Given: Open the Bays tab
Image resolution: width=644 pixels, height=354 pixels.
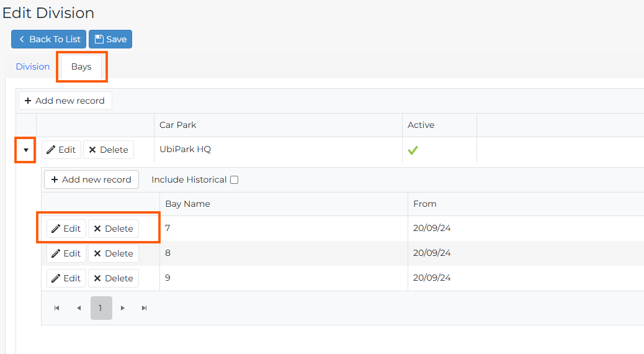Looking at the screenshot, I should click(81, 66).
